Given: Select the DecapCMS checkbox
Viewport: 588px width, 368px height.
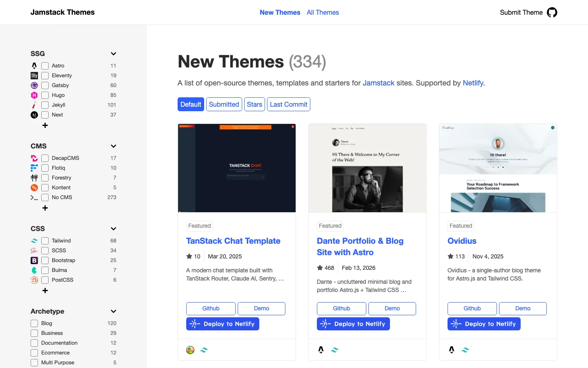Looking at the screenshot, I should click(x=45, y=158).
